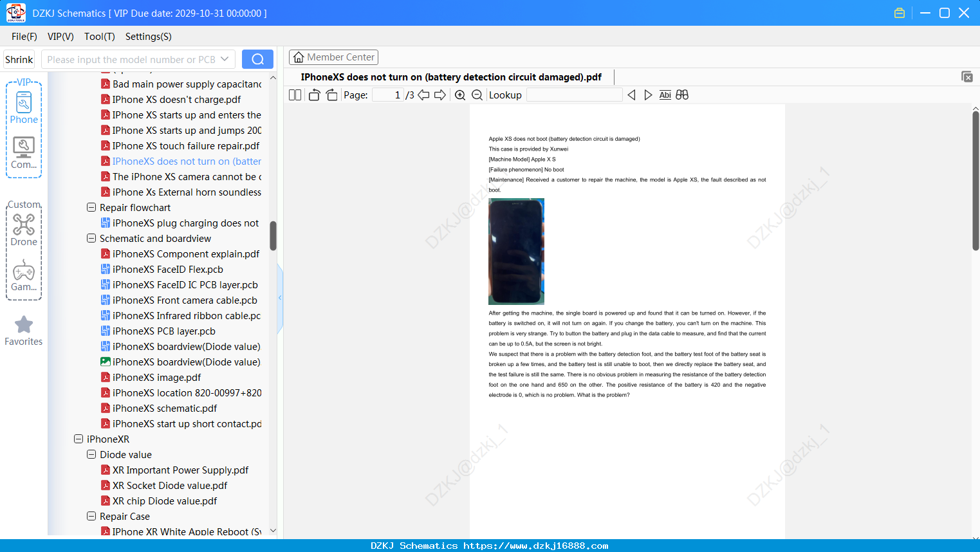Click the binoculars search icon

tap(682, 95)
